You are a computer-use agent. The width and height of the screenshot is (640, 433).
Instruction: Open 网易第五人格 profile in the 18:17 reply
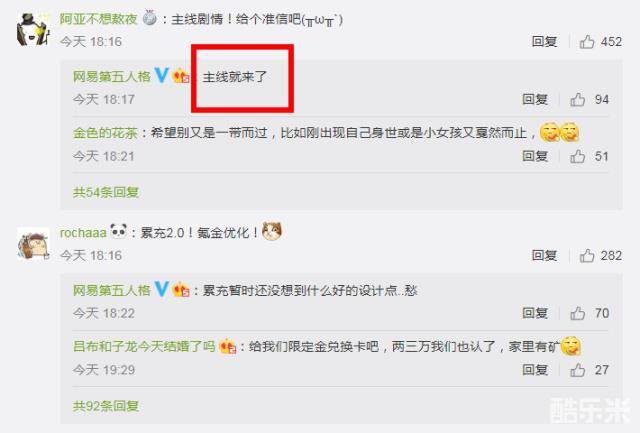[112, 76]
